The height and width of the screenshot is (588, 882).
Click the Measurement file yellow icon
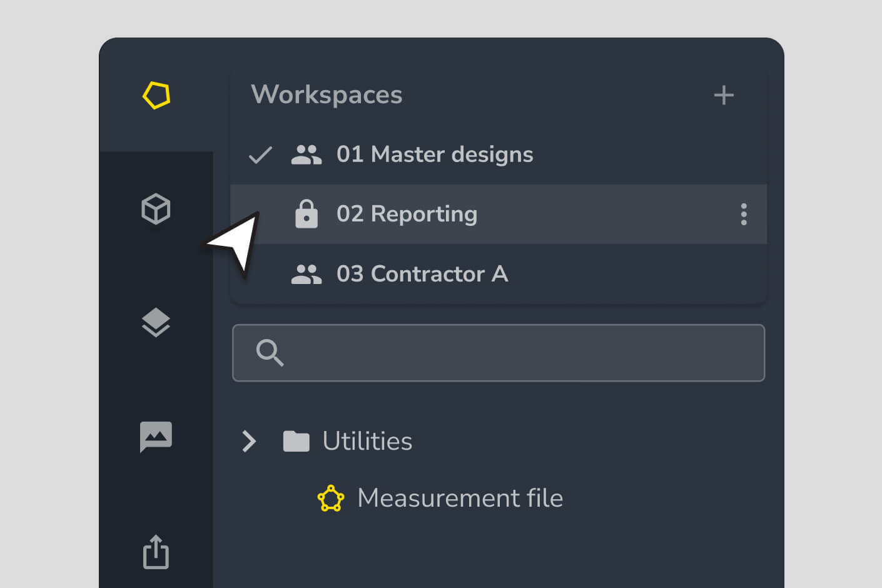[x=332, y=498]
